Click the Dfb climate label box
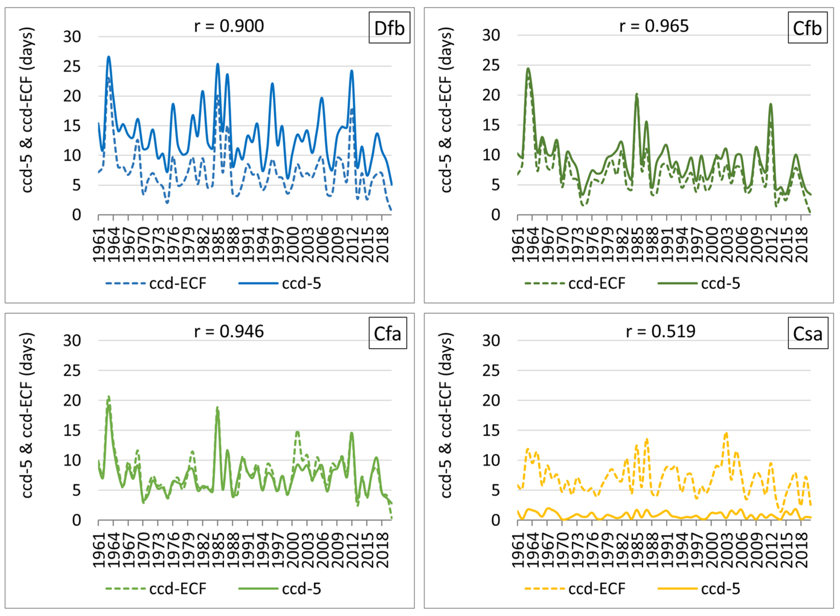840x616 pixels. 389,27
